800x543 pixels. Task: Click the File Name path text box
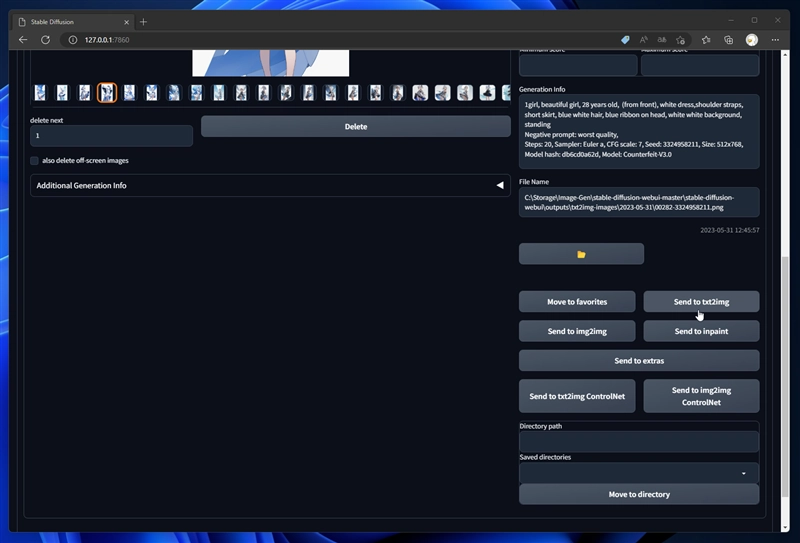pos(639,202)
